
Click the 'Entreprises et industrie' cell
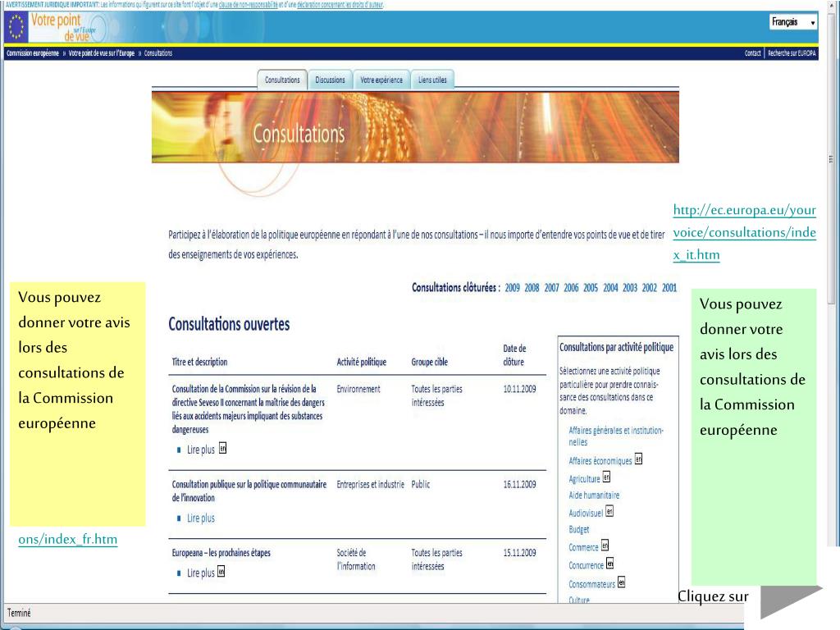coord(370,484)
